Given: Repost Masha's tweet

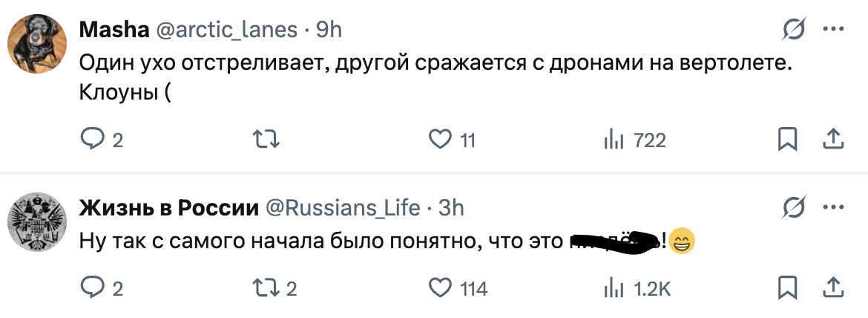Looking at the screenshot, I should point(266,139).
